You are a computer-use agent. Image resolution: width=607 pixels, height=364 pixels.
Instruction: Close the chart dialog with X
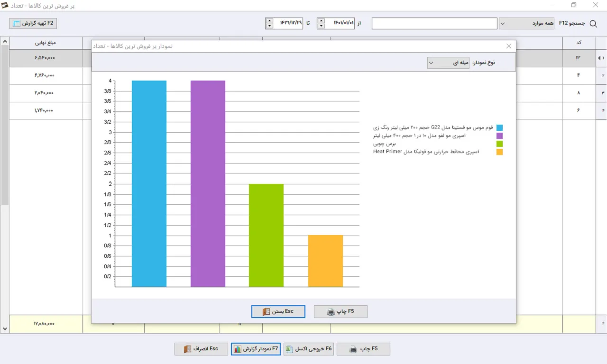point(509,46)
